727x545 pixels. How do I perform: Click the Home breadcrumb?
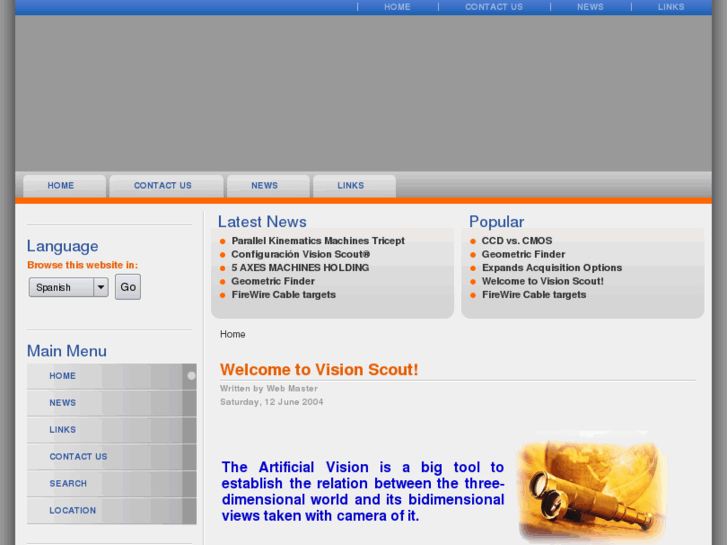pos(232,334)
